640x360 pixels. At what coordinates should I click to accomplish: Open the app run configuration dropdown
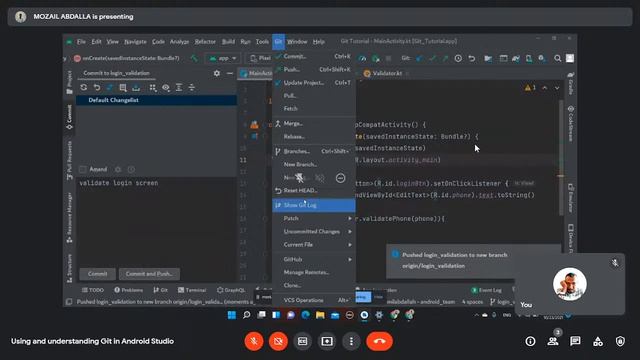tap(223, 58)
